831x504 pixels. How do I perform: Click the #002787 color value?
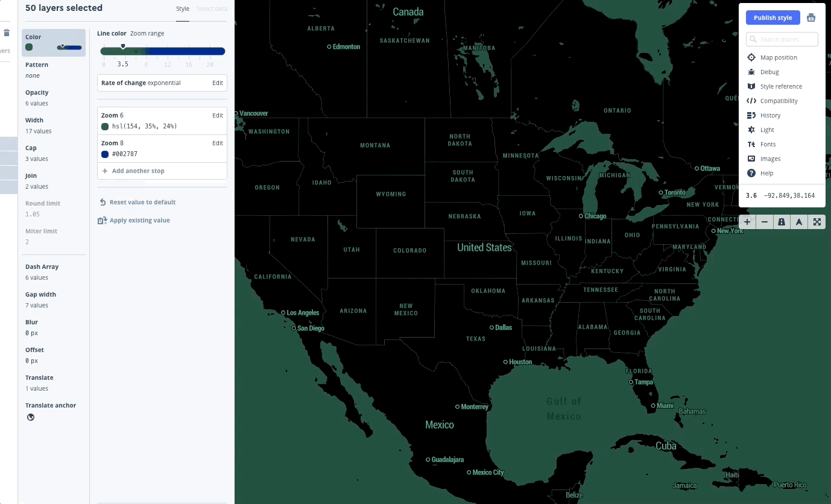pyautogui.click(x=125, y=154)
